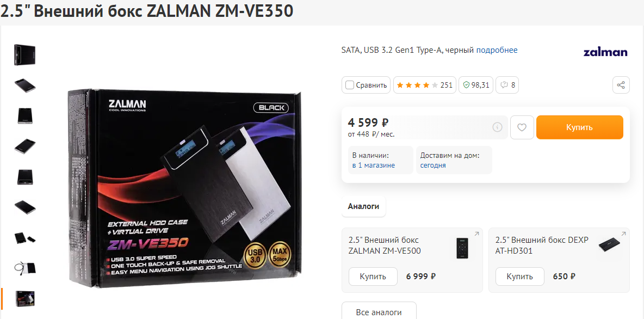Select the first product thumbnail

tap(24, 54)
